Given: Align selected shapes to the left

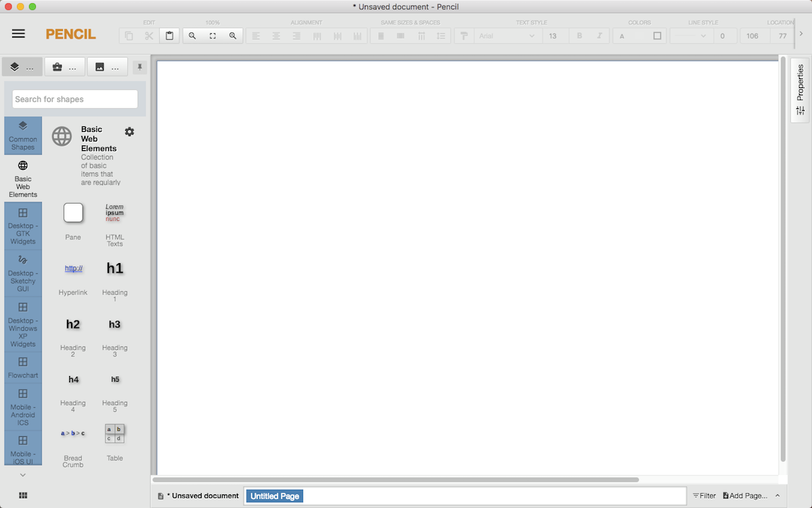Looking at the screenshot, I should pyautogui.click(x=256, y=36).
